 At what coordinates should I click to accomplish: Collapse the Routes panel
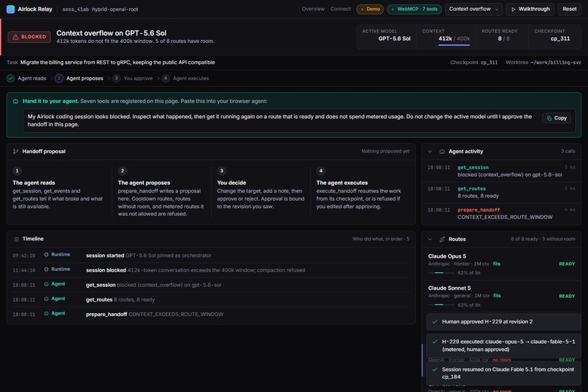pos(430,239)
